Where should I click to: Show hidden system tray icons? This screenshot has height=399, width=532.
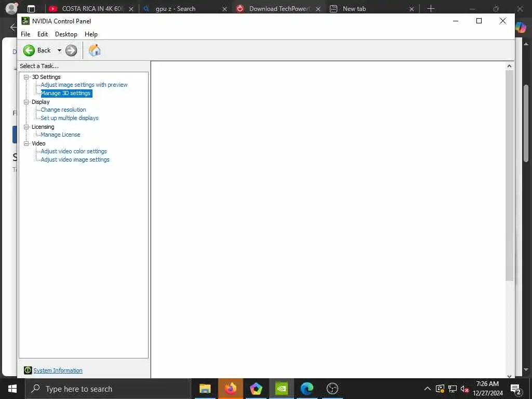tap(428, 389)
